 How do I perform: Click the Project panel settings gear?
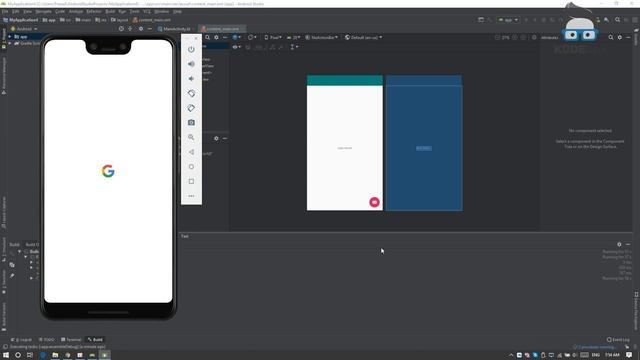click(x=141, y=29)
